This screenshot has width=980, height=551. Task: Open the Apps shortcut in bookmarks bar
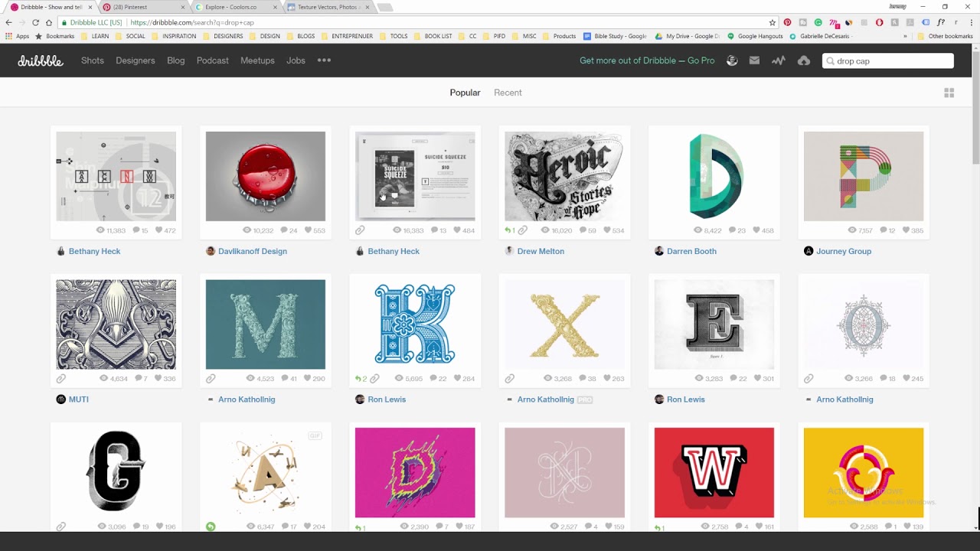(x=18, y=36)
